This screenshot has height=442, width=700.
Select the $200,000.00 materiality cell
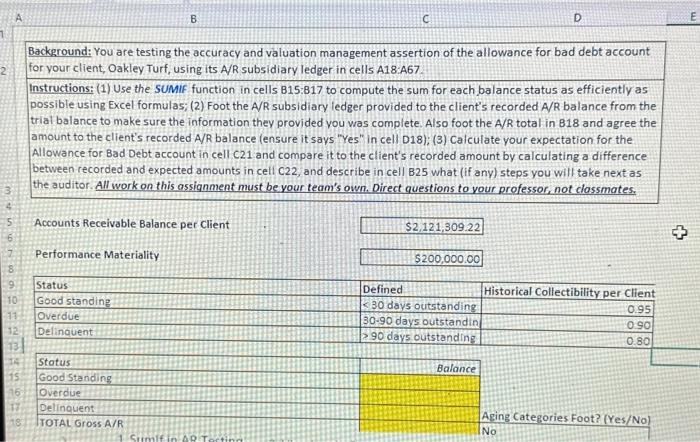[x=421, y=259]
